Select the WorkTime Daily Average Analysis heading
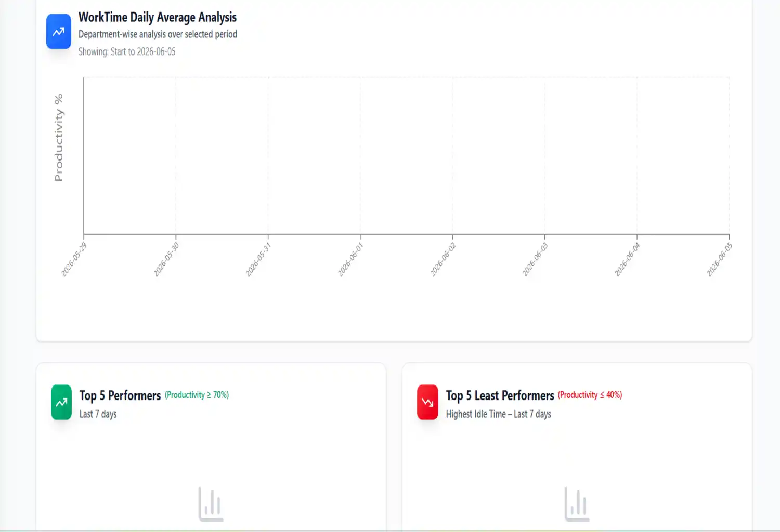Image resolution: width=780 pixels, height=532 pixels. pyautogui.click(x=158, y=17)
